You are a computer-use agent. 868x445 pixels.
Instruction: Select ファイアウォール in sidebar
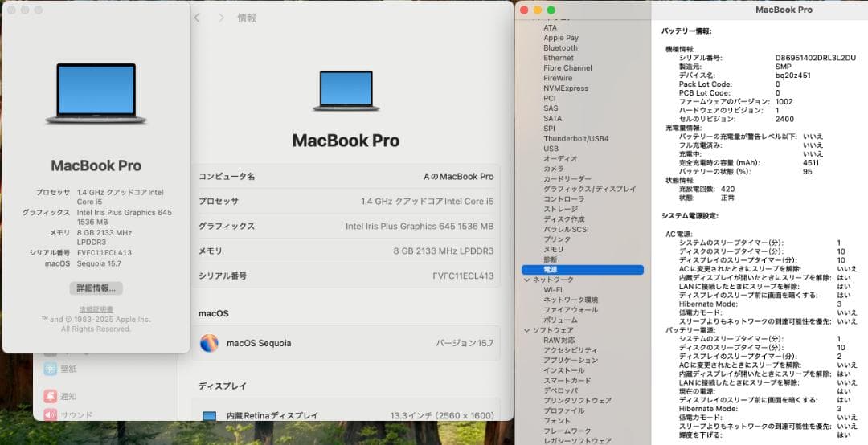pos(570,310)
